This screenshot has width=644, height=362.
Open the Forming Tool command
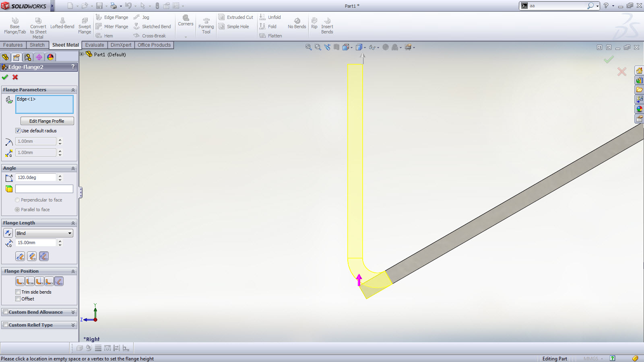pos(206,26)
